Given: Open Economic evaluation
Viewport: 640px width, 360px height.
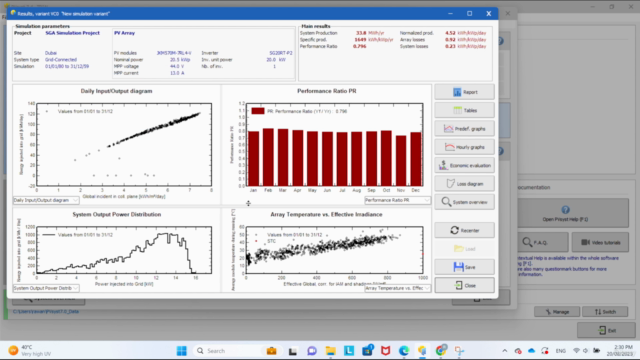Looking at the screenshot, I should 464,165.
